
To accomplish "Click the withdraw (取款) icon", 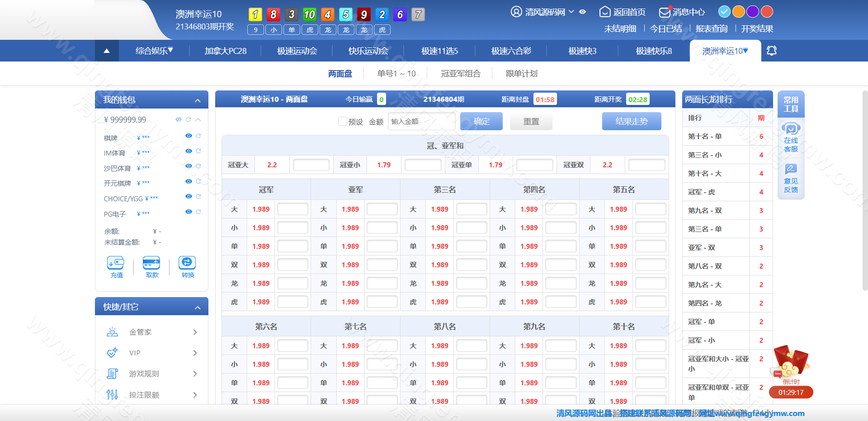I will coord(151,263).
